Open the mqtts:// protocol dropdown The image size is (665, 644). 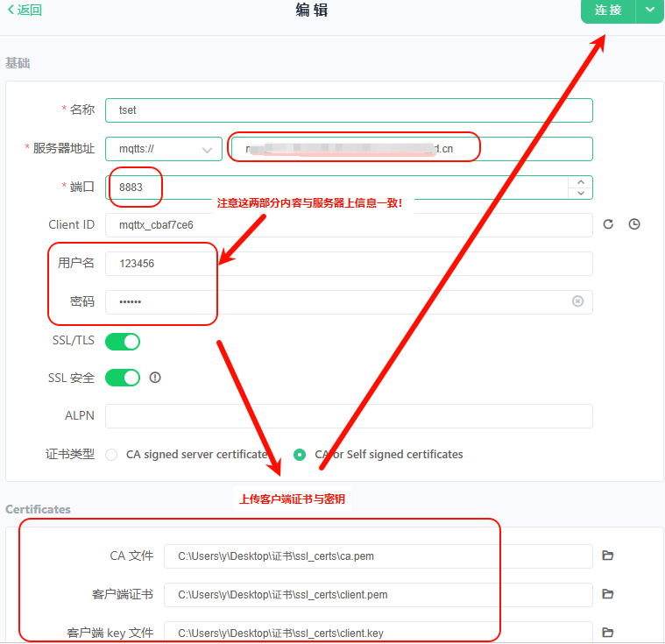[x=164, y=149]
